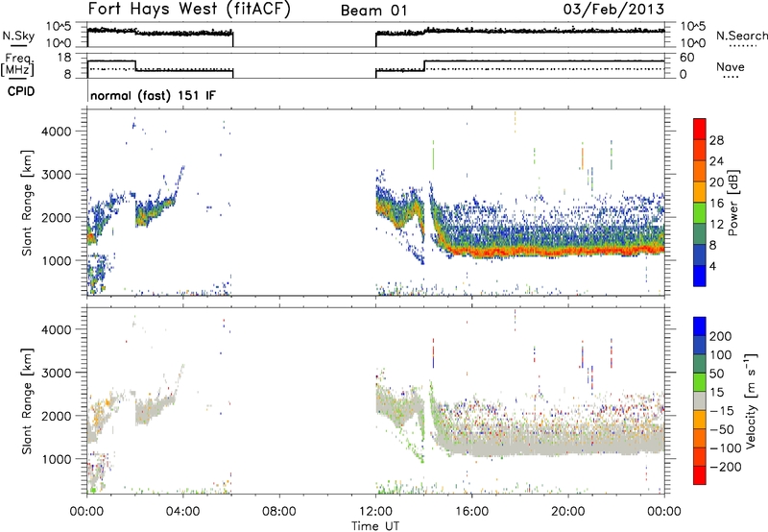Select the Beam 01 label
768x532 pixels.
coord(373,11)
